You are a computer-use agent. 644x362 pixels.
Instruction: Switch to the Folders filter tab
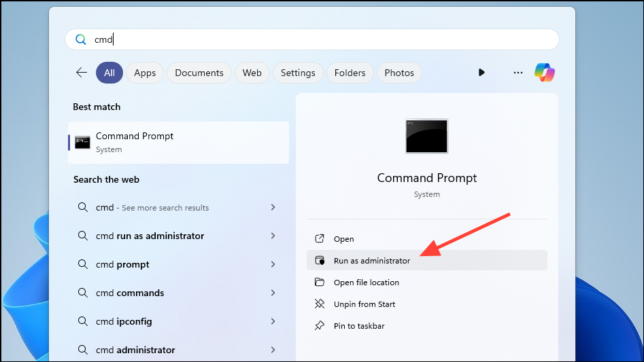350,73
